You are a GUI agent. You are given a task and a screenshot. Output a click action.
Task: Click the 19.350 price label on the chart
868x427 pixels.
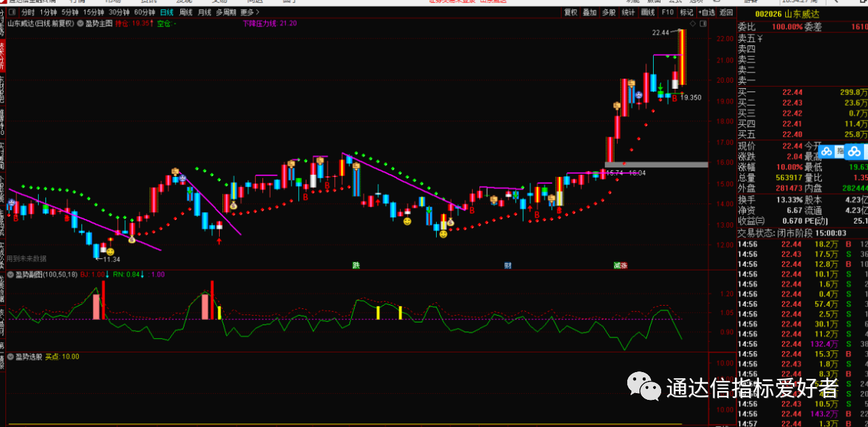pos(692,98)
